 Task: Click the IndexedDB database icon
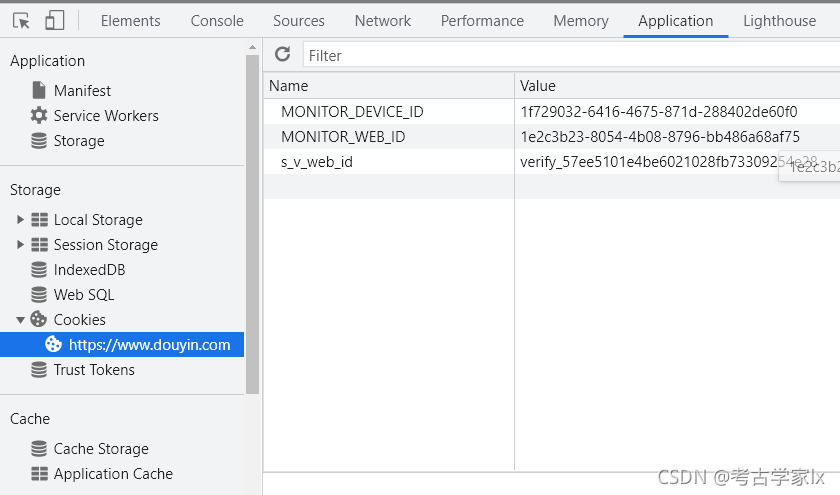point(39,269)
